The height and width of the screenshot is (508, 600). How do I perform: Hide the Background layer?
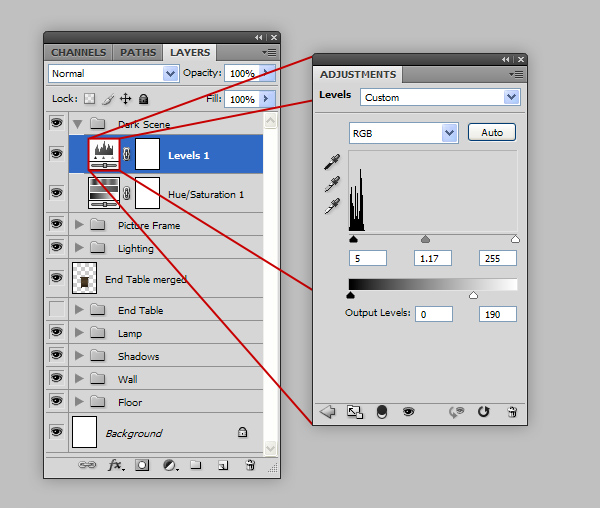tap(57, 432)
